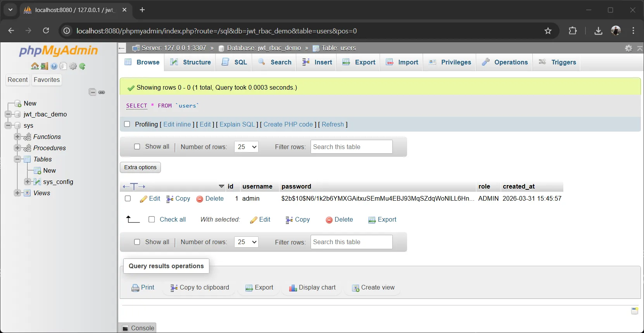Click the Create view icon
Image resolution: width=644 pixels, height=333 pixels.
pyautogui.click(x=356, y=288)
